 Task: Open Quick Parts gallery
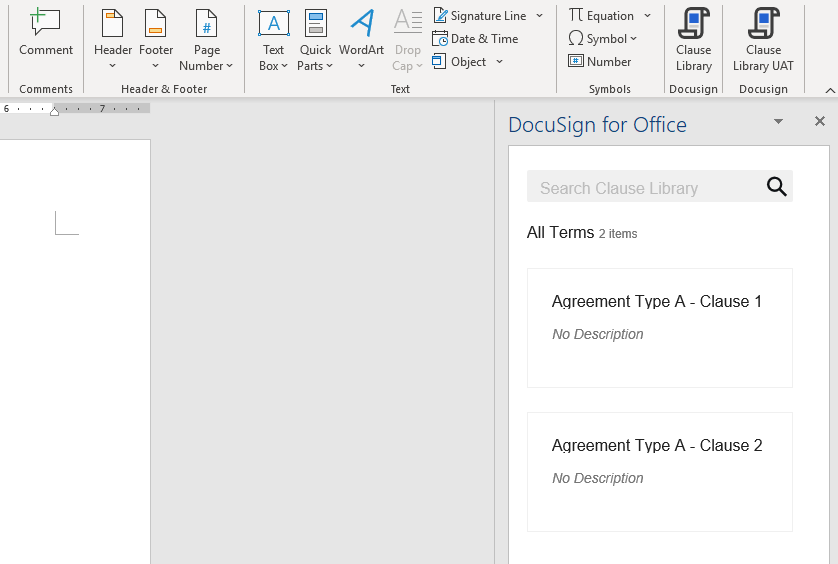315,39
